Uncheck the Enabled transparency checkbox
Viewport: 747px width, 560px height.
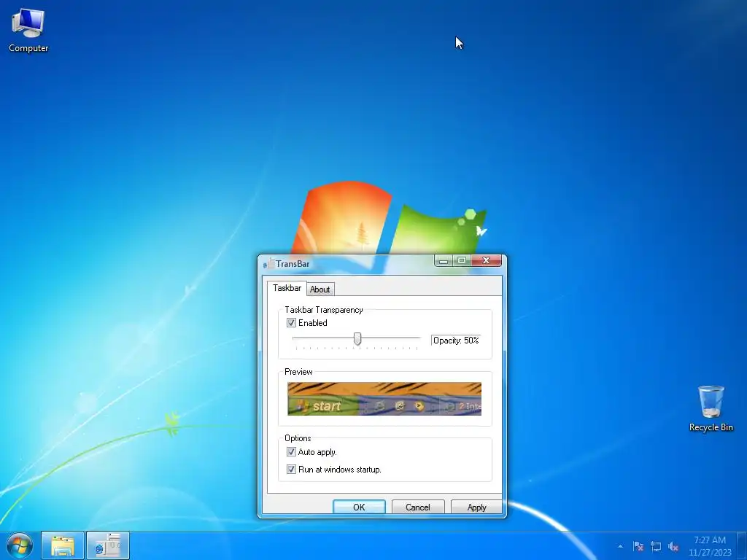tap(291, 323)
